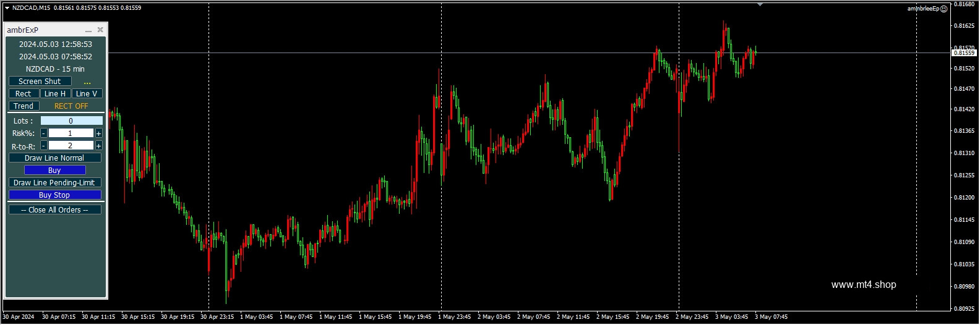Increase R-to-R with plus button
980x325 pixels.
(99, 146)
